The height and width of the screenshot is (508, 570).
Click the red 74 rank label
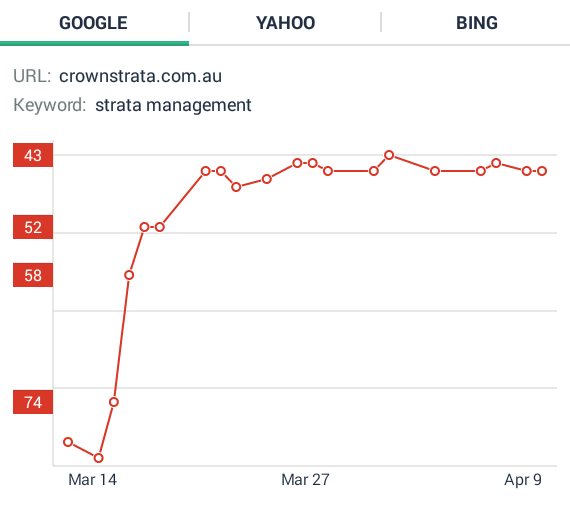click(x=33, y=402)
